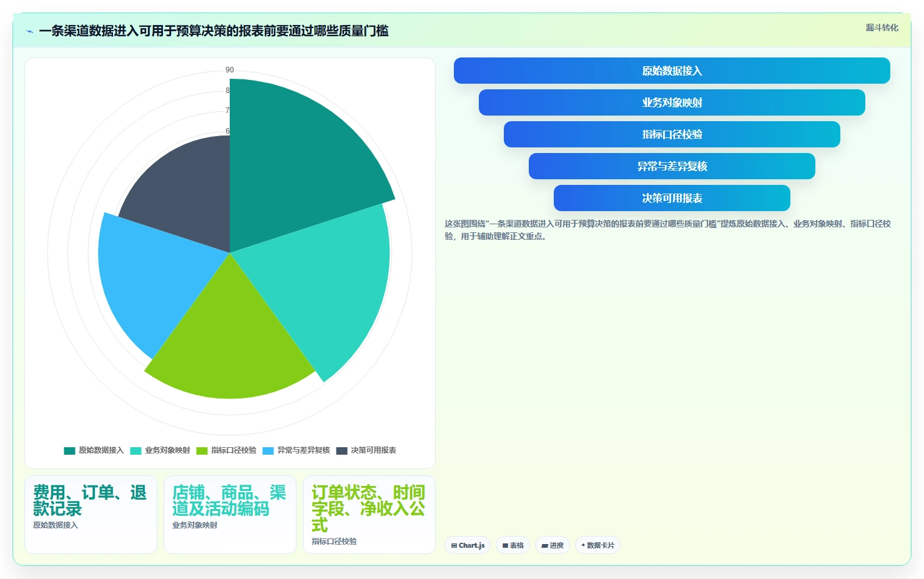Select the 业务对象映射 funnel bar
This screenshot has width=924, height=579.
672,102
